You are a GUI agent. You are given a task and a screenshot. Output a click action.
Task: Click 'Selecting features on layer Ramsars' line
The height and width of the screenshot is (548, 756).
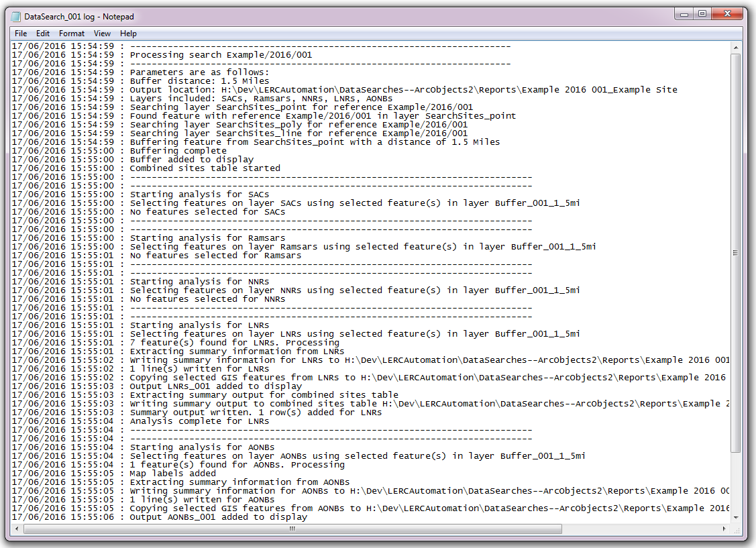point(305,246)
